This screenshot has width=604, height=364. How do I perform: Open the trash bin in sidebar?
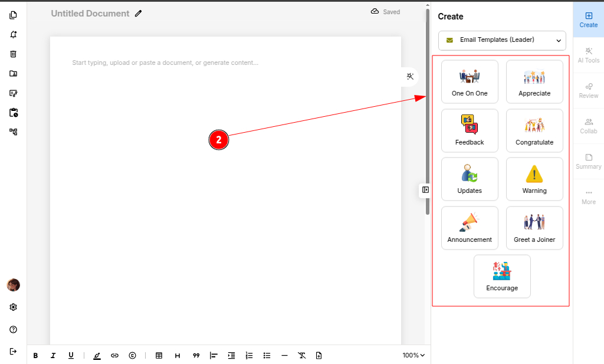(x=13, y=54)
